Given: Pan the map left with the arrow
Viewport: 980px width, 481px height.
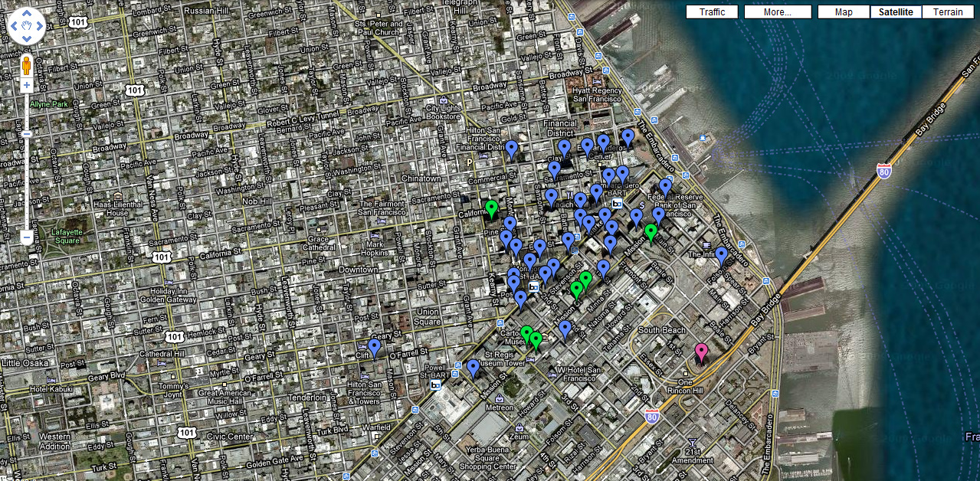Looking at the screenshot, I should tap(15, 26).
